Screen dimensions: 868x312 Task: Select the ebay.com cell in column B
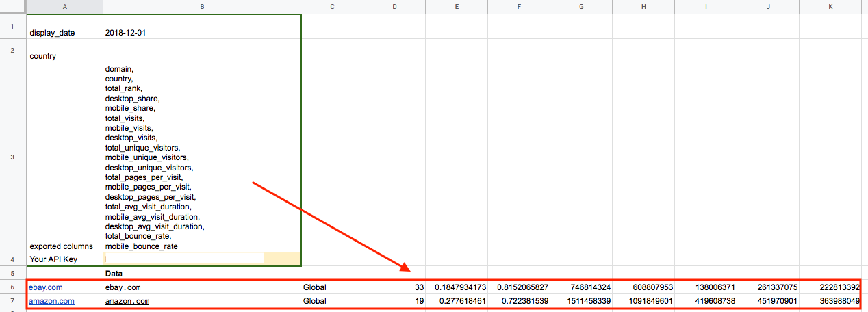[x=202, y=287]
